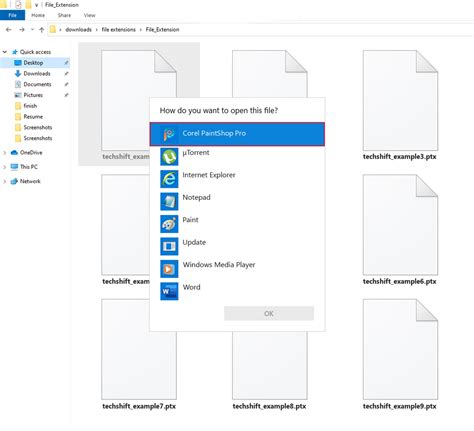Click the Corel PaintShop Pro label
Screen dimensions: 474x431
(214, 133)
